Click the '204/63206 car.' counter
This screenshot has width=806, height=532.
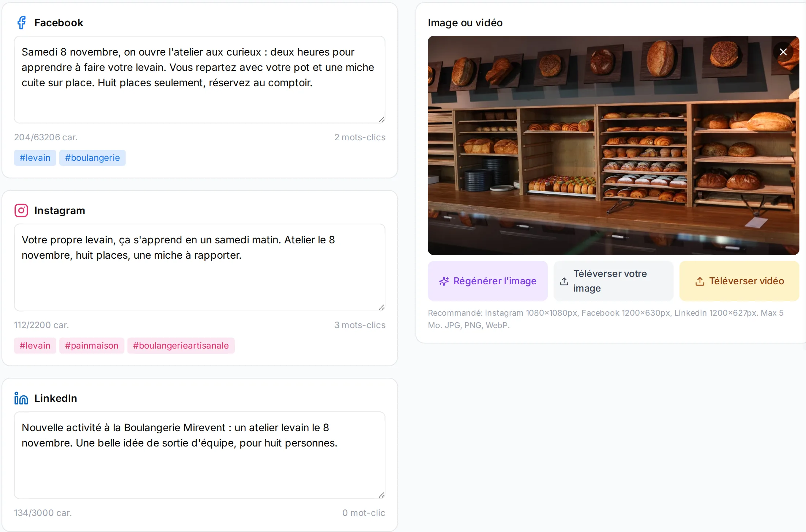tap(46, 137)
